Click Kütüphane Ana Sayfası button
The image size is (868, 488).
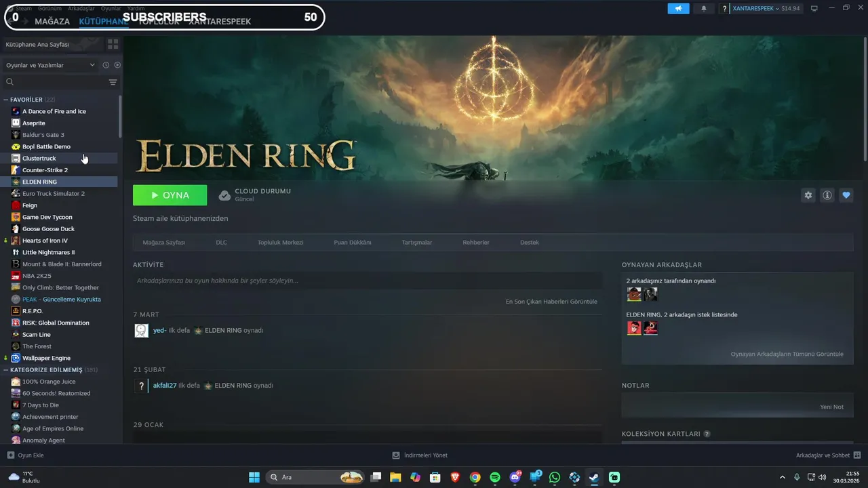pos(52,44)
